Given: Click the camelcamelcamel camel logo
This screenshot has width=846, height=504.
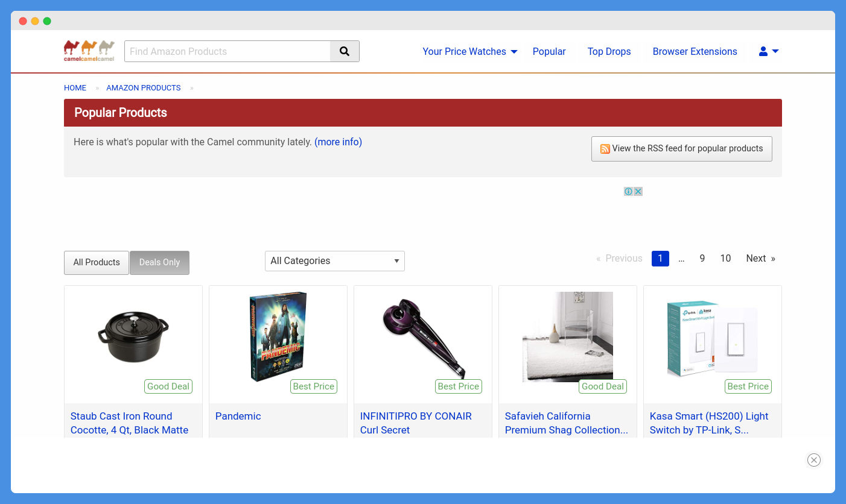Looking at the screenshot, I should coord(89,51).
